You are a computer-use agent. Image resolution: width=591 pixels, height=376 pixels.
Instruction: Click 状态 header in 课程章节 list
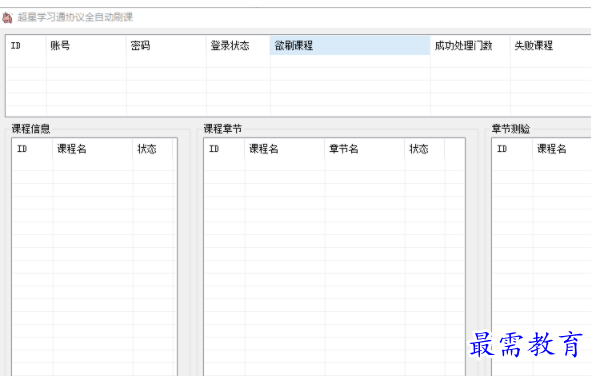pos(425,149)
